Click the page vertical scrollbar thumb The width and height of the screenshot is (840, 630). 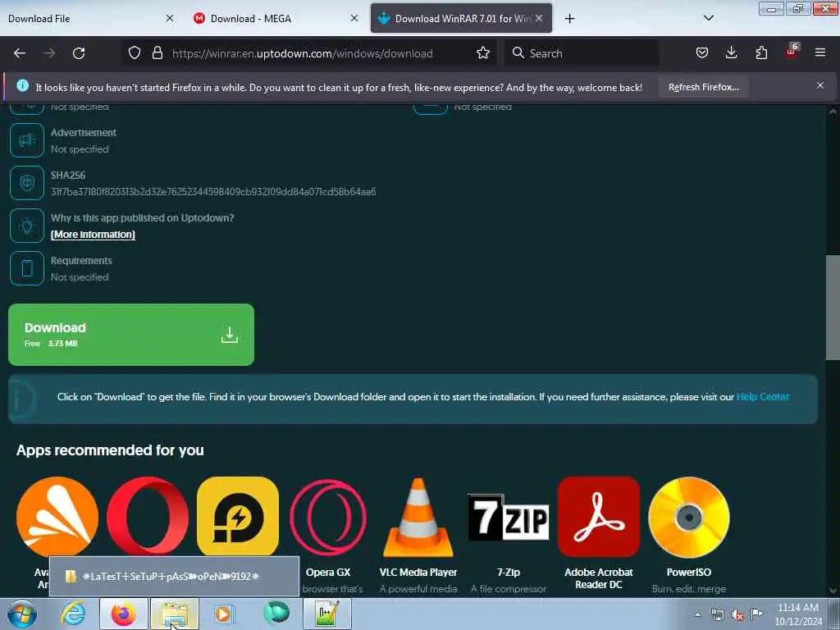[833, 308]
